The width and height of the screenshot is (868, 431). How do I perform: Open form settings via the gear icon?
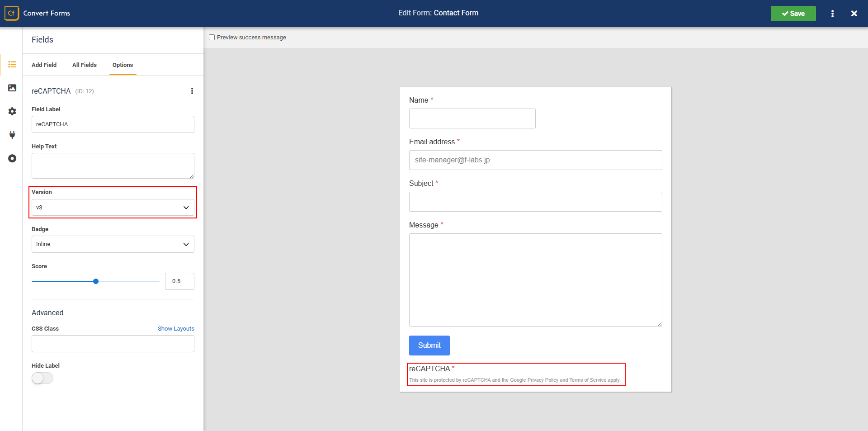coord(12,111)
